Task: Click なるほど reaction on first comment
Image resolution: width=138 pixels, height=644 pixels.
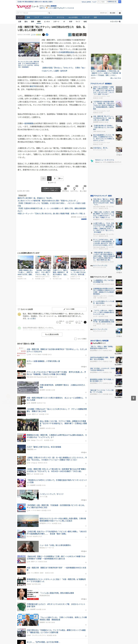Action: tap(70, 322)
